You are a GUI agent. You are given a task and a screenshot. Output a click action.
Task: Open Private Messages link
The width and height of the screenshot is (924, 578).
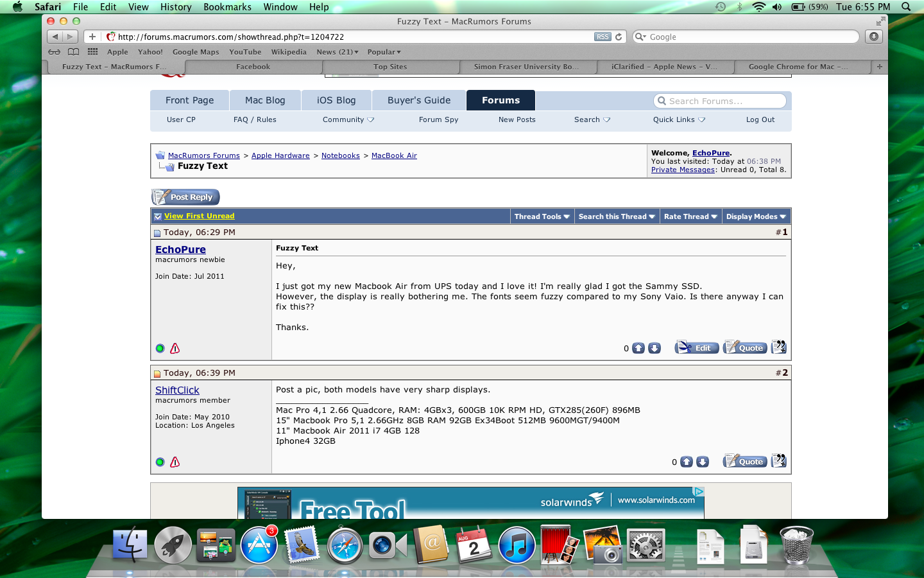(683, 170)
